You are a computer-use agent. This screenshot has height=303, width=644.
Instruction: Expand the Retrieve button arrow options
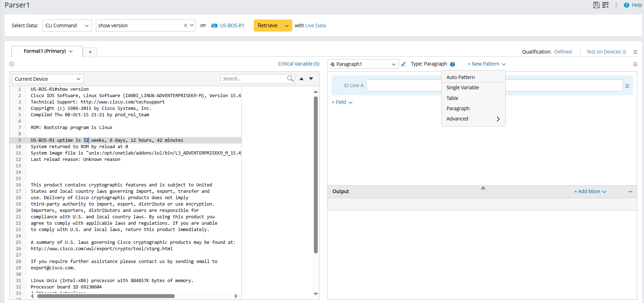click(287, 26)
